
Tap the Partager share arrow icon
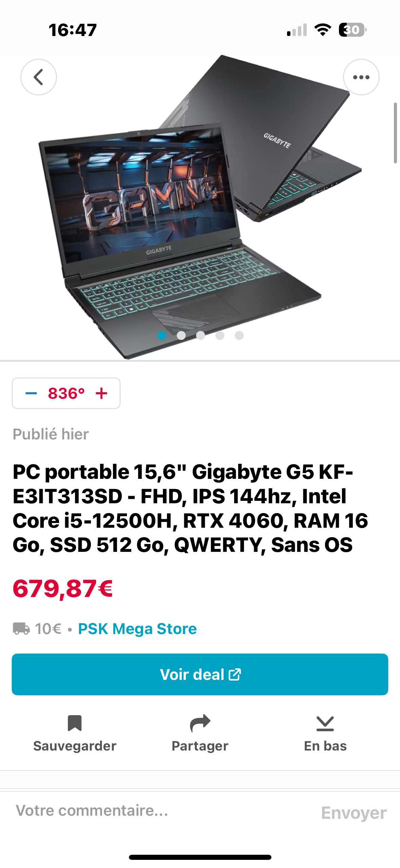pos(200,723)
